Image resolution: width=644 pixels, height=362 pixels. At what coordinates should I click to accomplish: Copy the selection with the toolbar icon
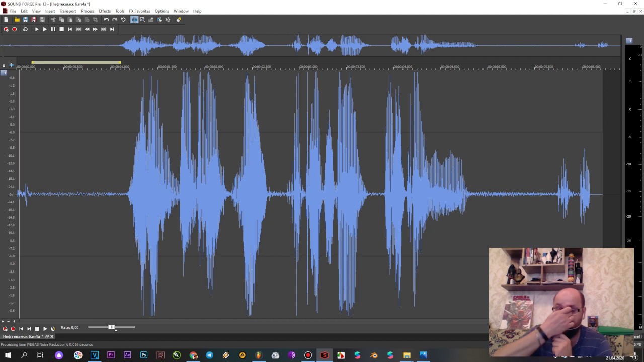(x=61, y=20)
